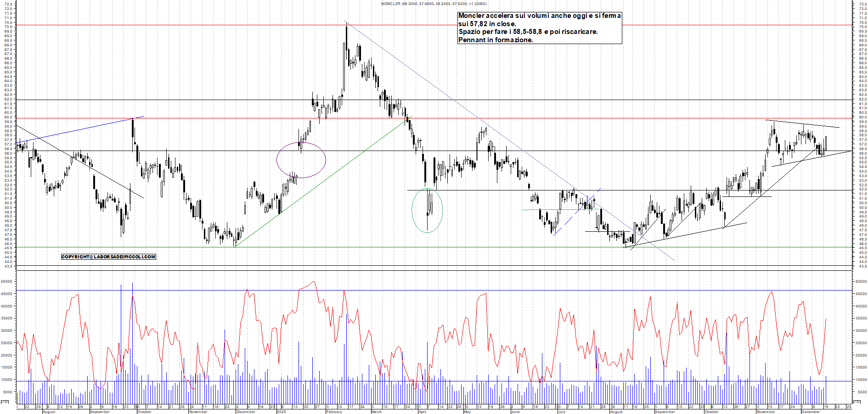The image size is (868, 414).
Task: Click the COPYRIGHT@LABORSADEIPICCOLI.COM label
Action: point(108,257)
